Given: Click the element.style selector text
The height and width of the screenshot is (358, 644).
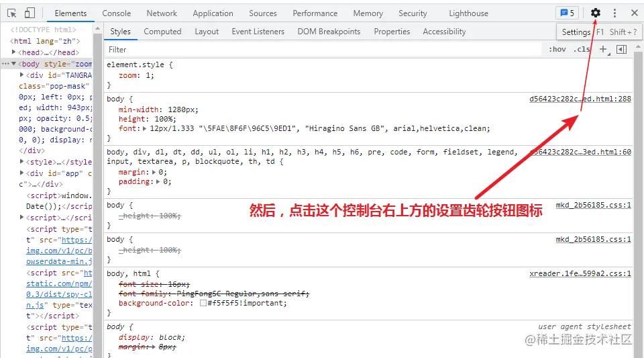Looking at the screenshot, I should 135,64.
